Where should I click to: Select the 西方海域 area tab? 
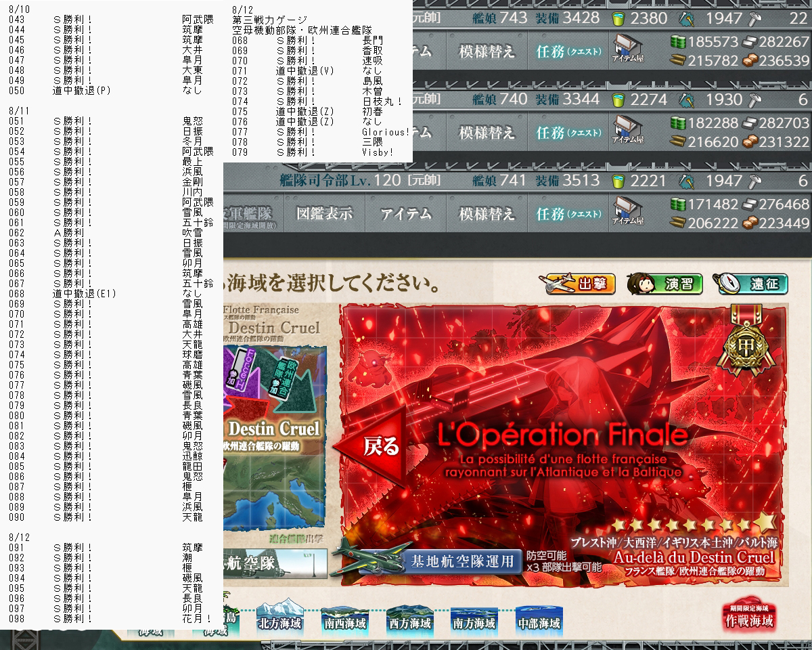(x=409, y=619)
